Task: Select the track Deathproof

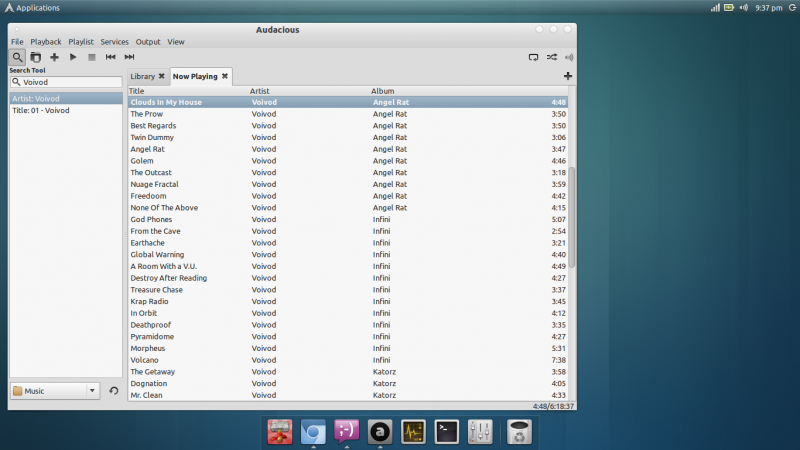Action: [x=347, y=326]
